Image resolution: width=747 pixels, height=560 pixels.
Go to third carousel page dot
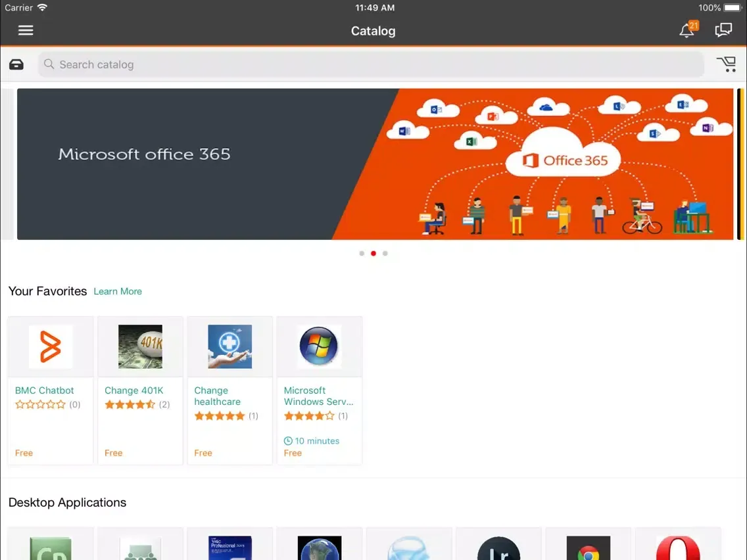[x=385, y=253]
